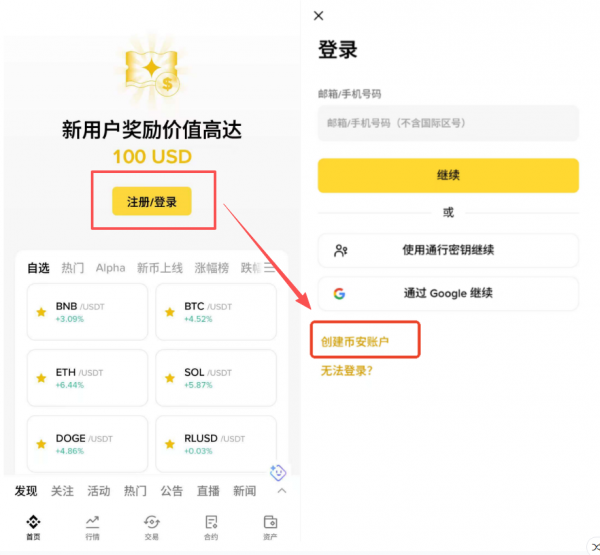This screenshot has height=555, width=600.
Task: Choose 使用通行密钥继续 option
Action: click(x=448, y=250)
